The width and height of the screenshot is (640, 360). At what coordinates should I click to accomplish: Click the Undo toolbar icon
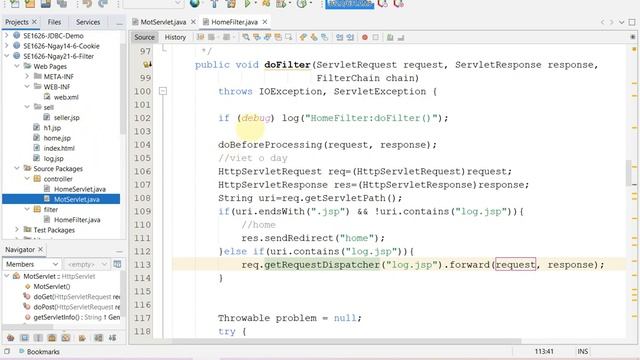[87, 4]
